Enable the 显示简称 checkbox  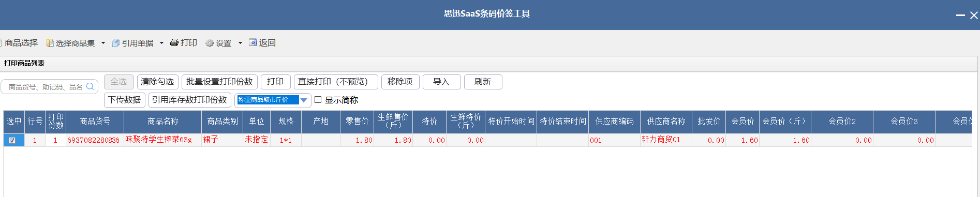318,100
